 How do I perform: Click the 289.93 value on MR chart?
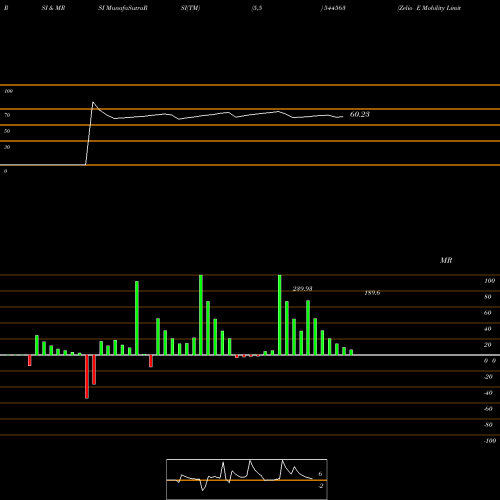302,289
